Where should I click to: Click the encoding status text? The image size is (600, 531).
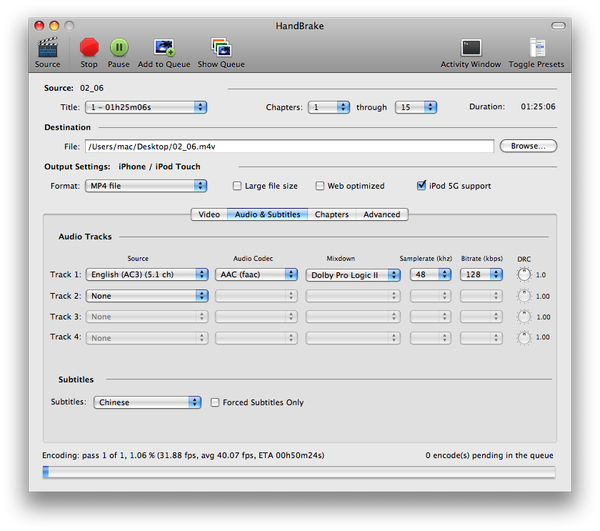pyautogui.click(x=183, y=455)
